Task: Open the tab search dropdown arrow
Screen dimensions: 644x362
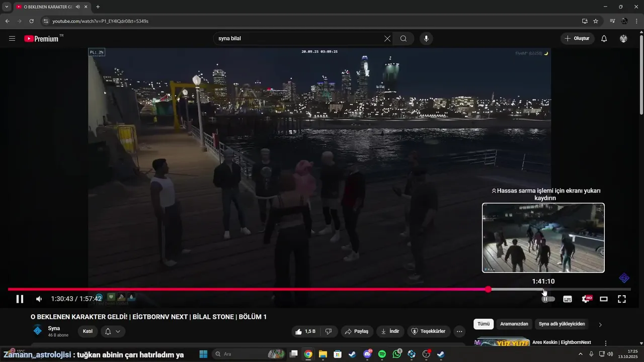Action: tap(7, 7)
